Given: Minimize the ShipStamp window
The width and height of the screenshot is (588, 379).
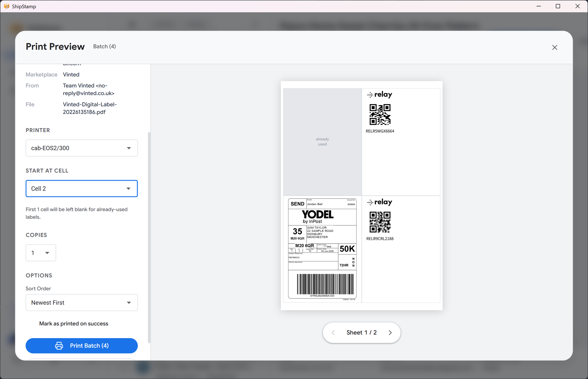Looking at the screenshot, I should pos(539,6).
